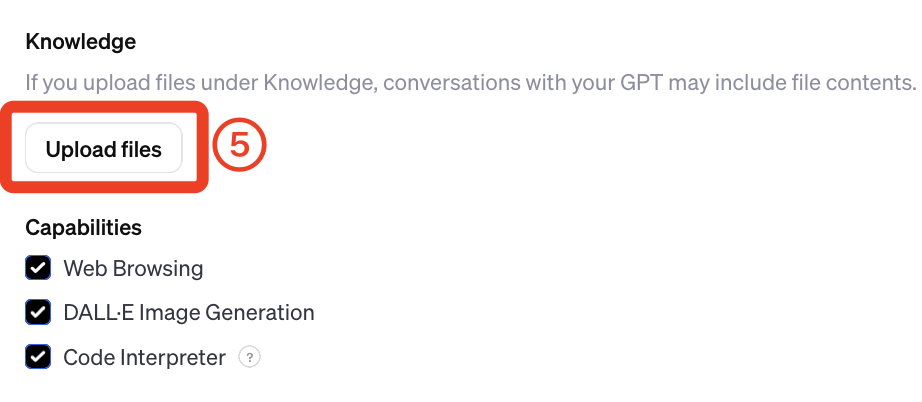Click the Knowledge upload description sentence
The height and width of the screenshot is (402, 922).
pyautogui.click(x=471, y=83)
